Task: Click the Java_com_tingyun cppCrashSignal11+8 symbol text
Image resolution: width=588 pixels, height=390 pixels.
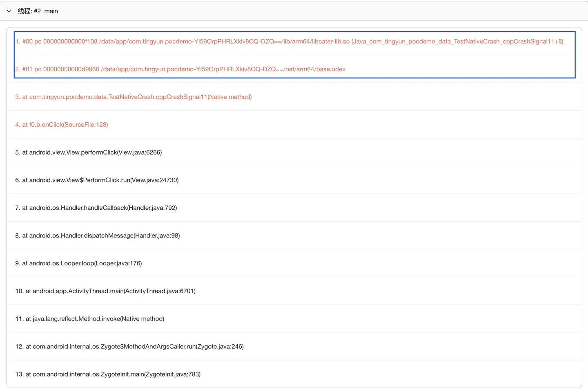Action: coord(457,41)
